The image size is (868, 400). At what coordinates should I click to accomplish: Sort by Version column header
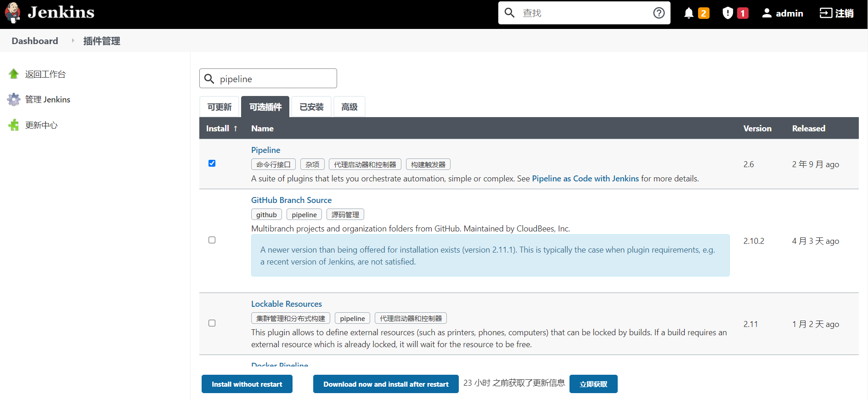coord(757,128)
